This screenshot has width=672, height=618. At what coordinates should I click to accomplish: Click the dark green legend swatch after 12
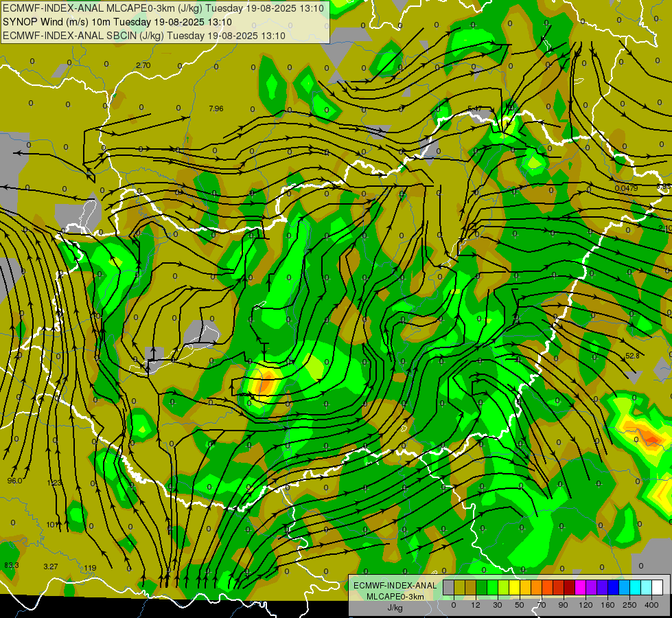482,588
